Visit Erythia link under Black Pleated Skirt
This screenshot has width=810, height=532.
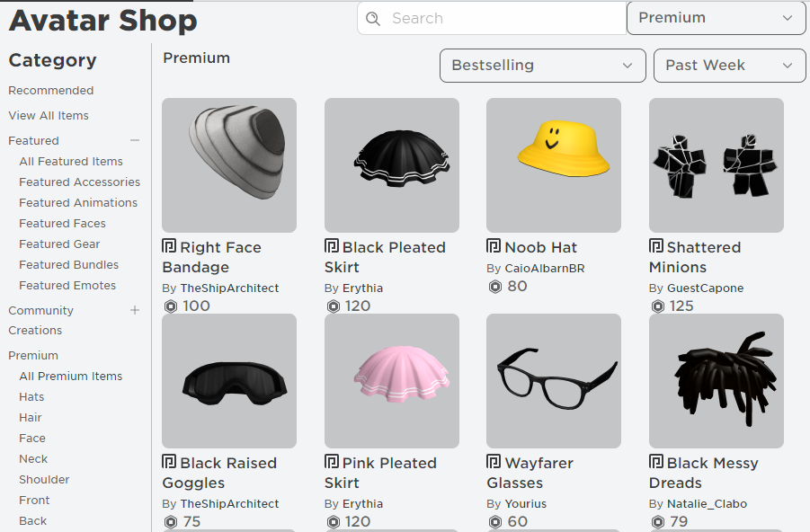coord(362,288)
